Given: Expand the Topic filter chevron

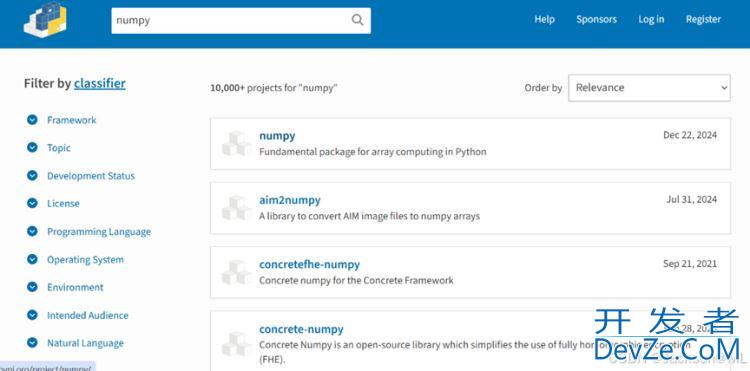Looking at the screenshot, I should 32,148.
